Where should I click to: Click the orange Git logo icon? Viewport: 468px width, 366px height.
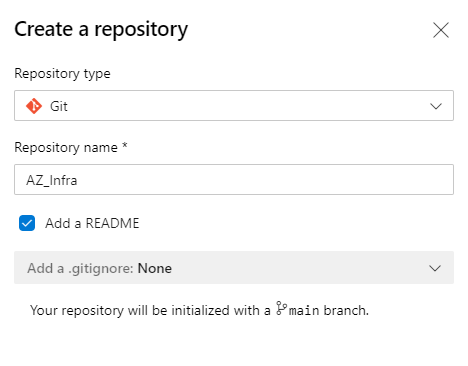point(34,106)
